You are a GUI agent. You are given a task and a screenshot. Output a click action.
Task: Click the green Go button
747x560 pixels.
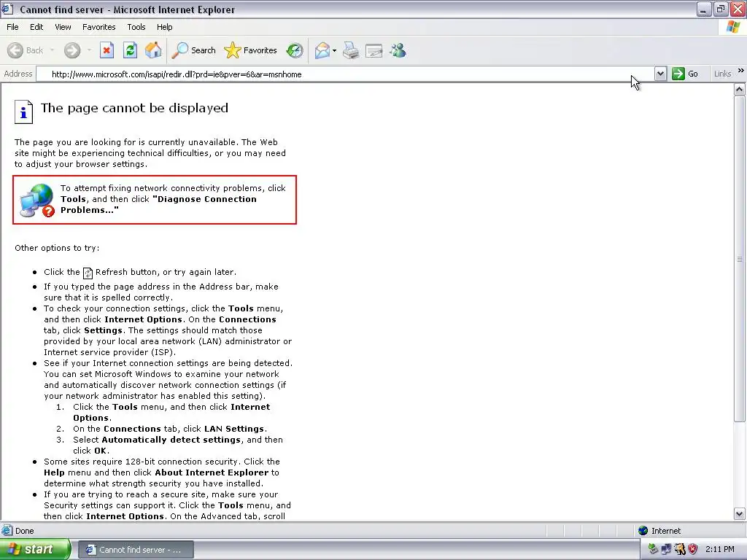[684, 74]
